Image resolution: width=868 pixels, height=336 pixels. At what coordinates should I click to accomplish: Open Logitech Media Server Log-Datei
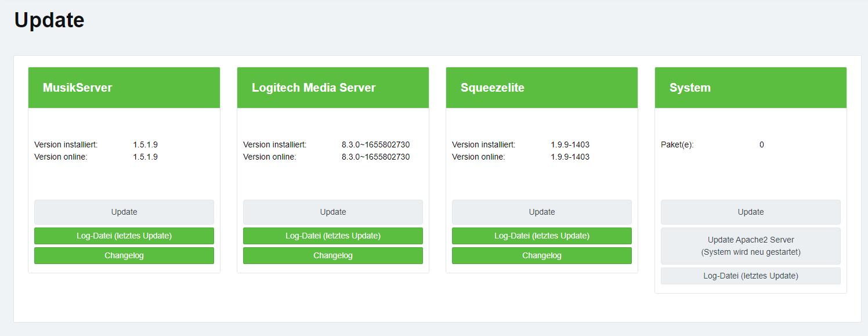pyautogui.click(x=333, y=236)
